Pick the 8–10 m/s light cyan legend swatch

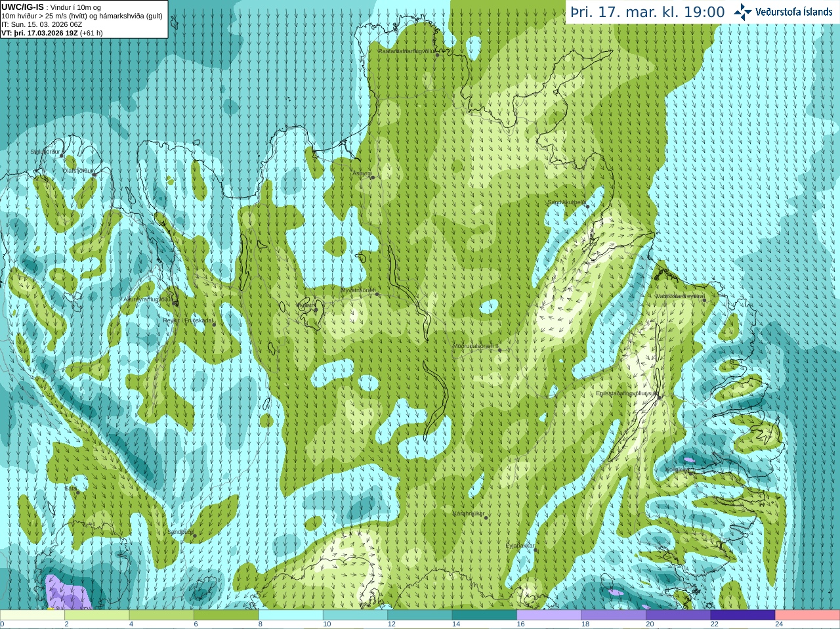tap(291, 615)
